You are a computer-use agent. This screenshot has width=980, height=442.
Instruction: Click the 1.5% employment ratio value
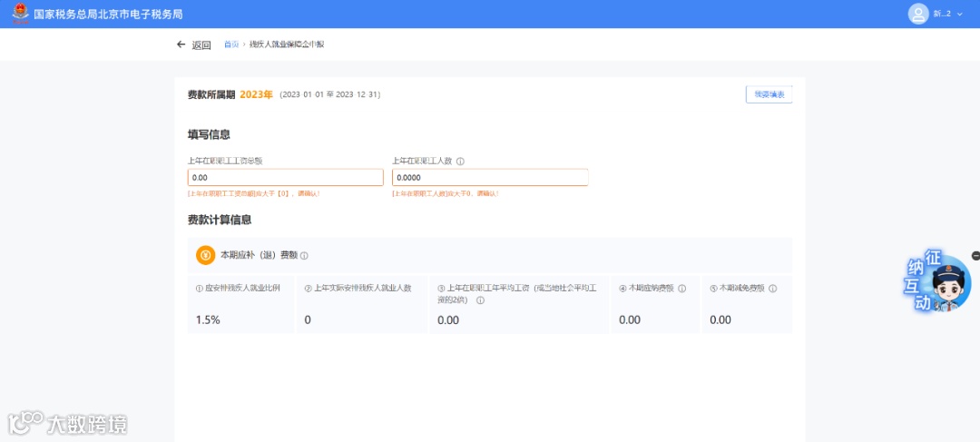pyautogui.click(x=208, y=320)
